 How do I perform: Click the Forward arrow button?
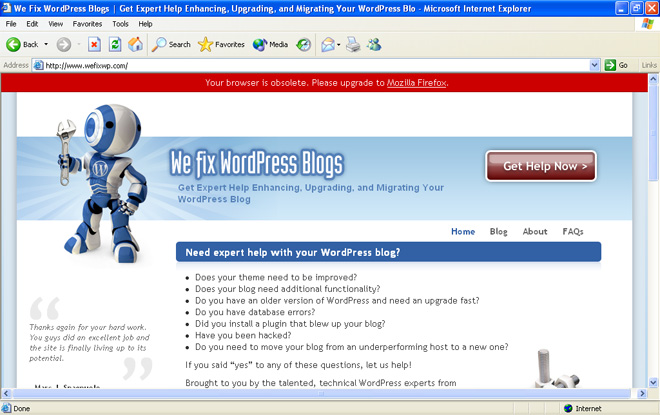pyautogui.click(x=64, y=44)
